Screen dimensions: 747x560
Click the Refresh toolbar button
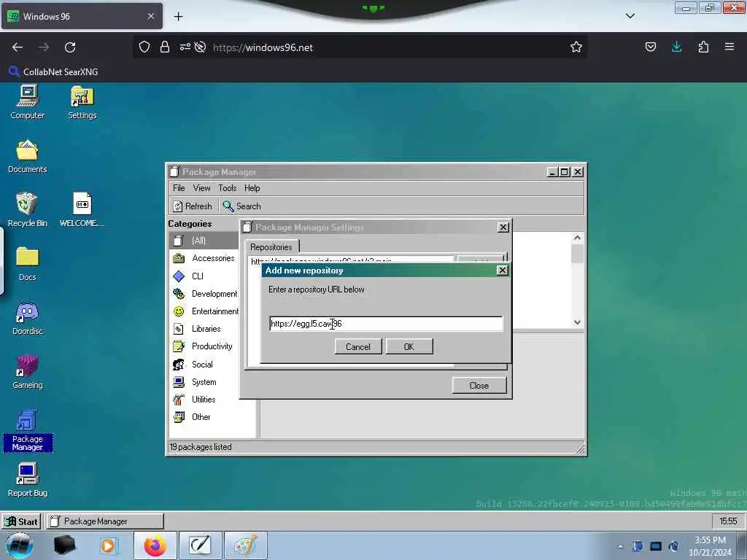(x=193, y=206)
